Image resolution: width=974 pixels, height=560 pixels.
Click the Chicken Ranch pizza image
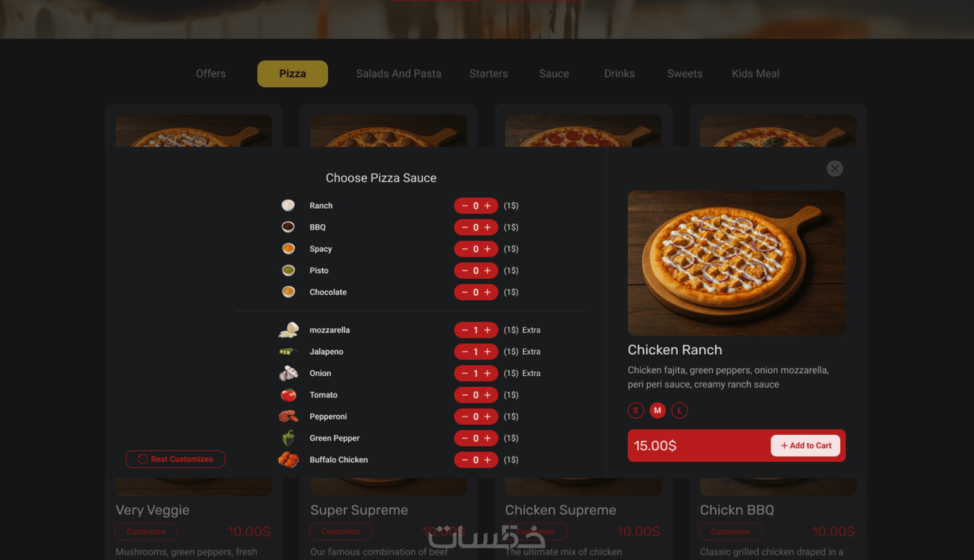click(x=737, y=263)
